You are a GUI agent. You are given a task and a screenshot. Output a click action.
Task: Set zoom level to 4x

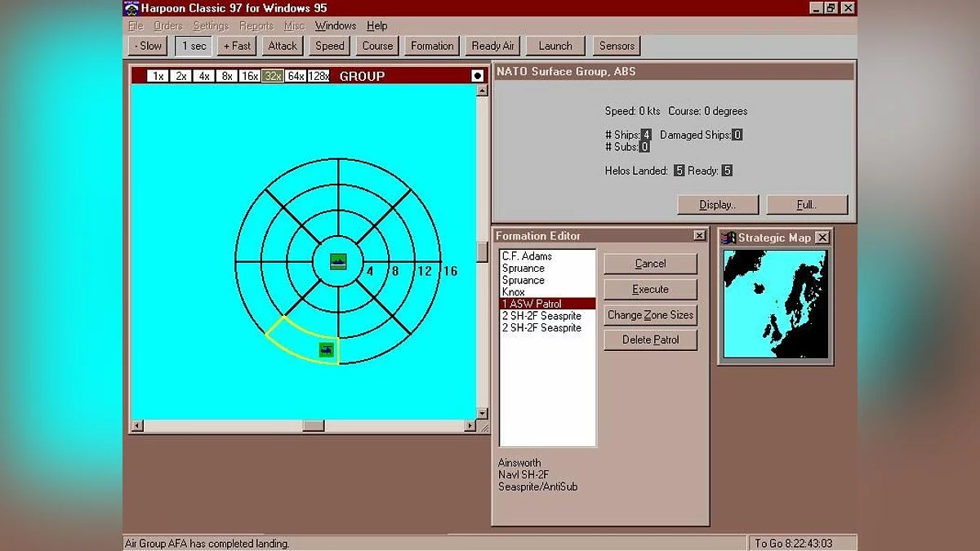pyautogui.click(x=203, y=76)
